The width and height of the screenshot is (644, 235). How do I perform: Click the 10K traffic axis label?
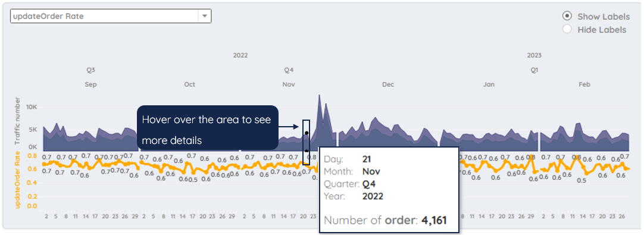(x=32, y=107)
